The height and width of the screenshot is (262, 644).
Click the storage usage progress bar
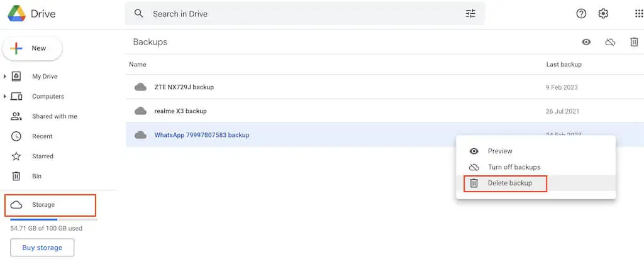tap(53, 220)
